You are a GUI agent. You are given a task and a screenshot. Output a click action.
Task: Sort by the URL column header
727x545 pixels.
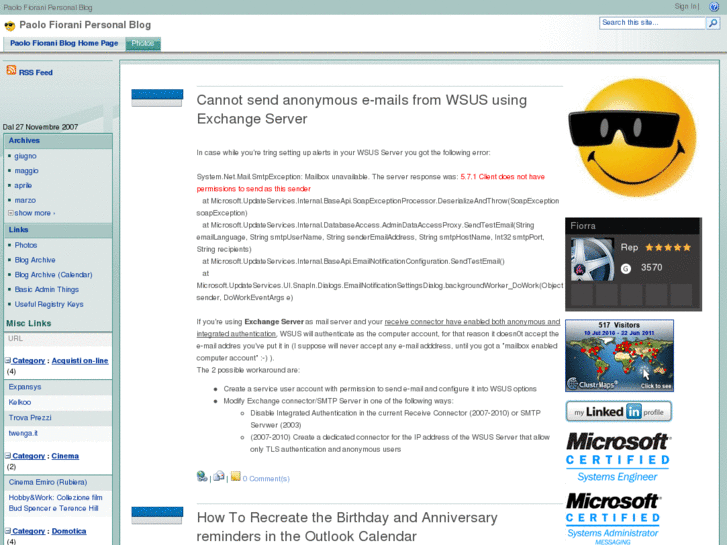(x=15, y=339)
